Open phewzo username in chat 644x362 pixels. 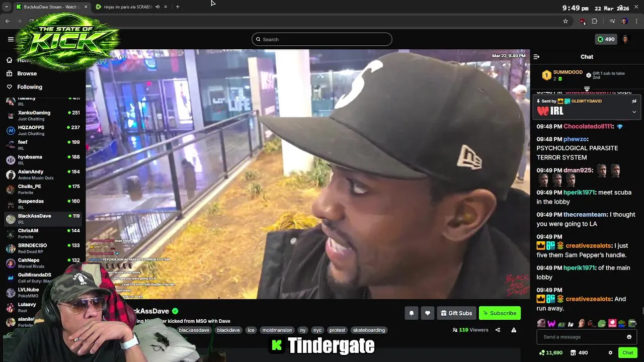(x=575, y=139)
